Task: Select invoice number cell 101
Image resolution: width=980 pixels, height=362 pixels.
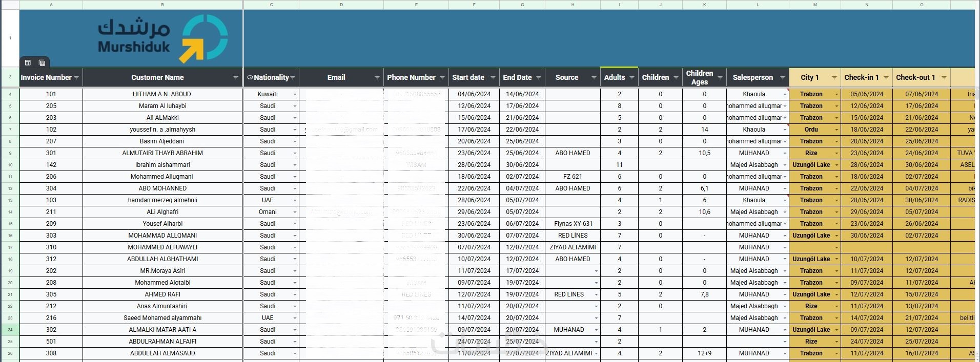Action: point(51,94)
